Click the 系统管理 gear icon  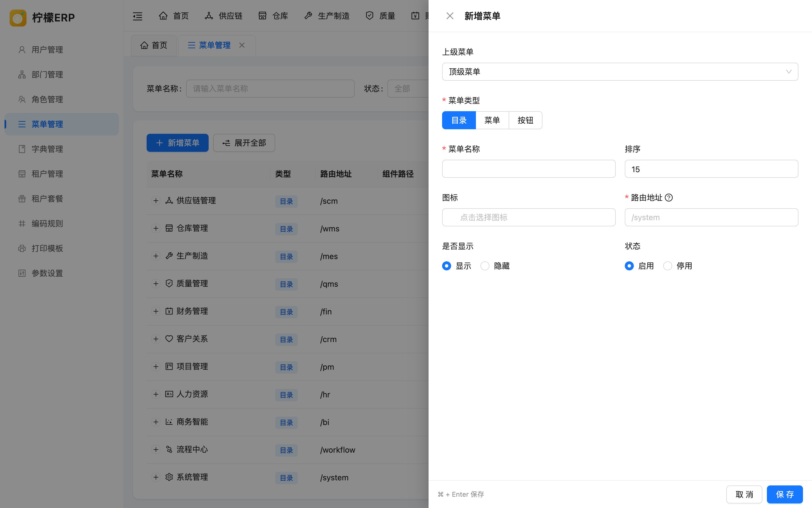coord(169,477)
